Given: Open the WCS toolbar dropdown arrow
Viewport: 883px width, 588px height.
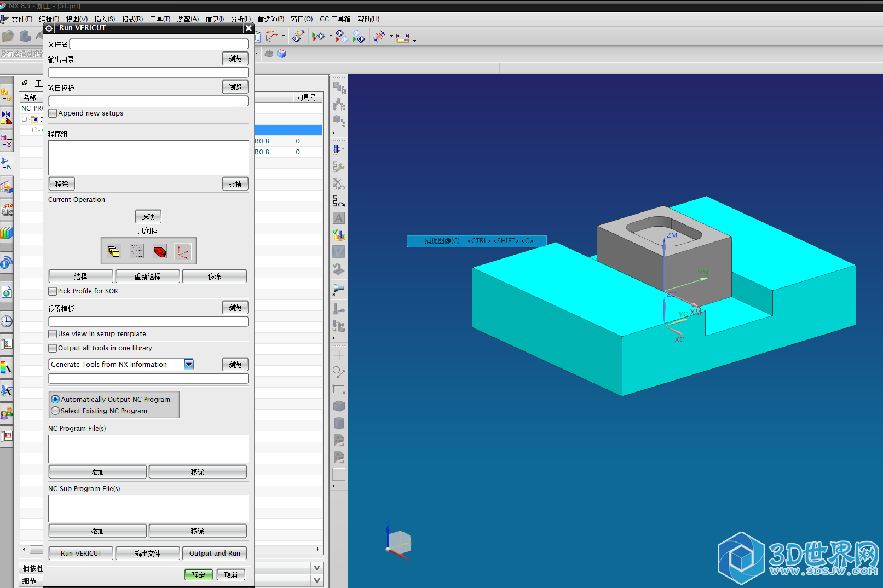Looking at the screenshot, I should point(284,36).
